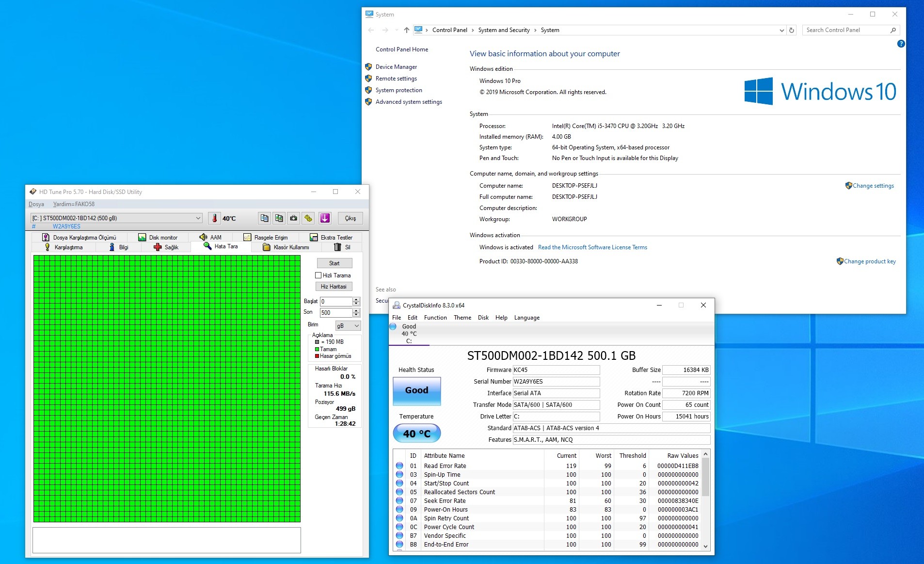
Task: Open the File menu in CrystalDiskInfo
Action: pyautogui.click(x=397, y=318)
